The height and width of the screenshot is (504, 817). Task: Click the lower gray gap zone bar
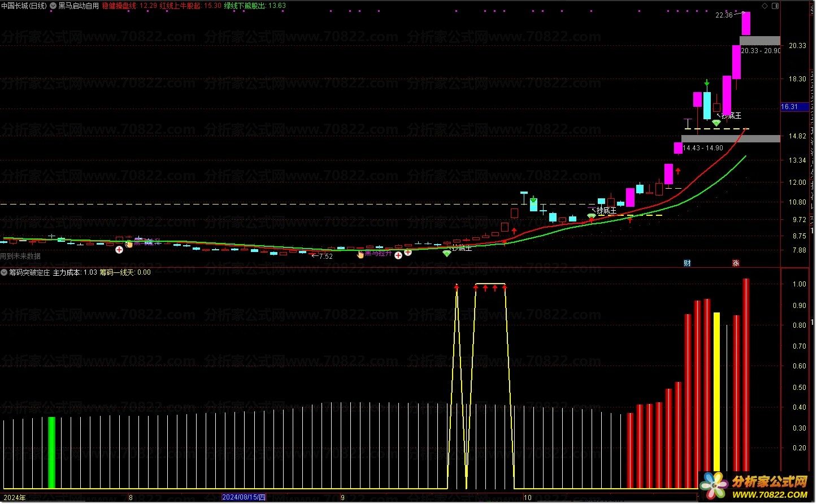click(731, 138)
